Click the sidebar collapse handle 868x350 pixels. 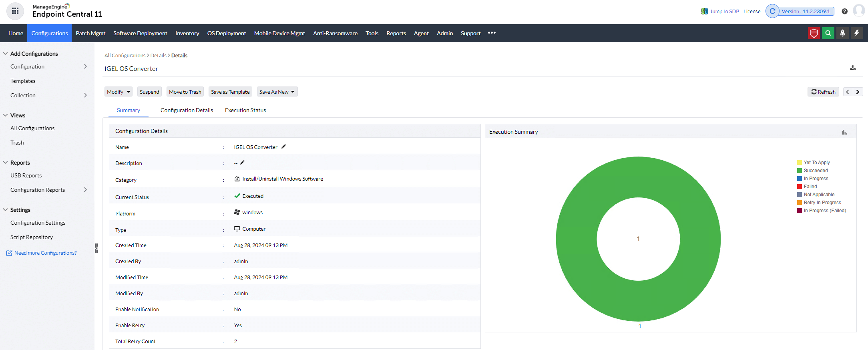tap(96, 248)
